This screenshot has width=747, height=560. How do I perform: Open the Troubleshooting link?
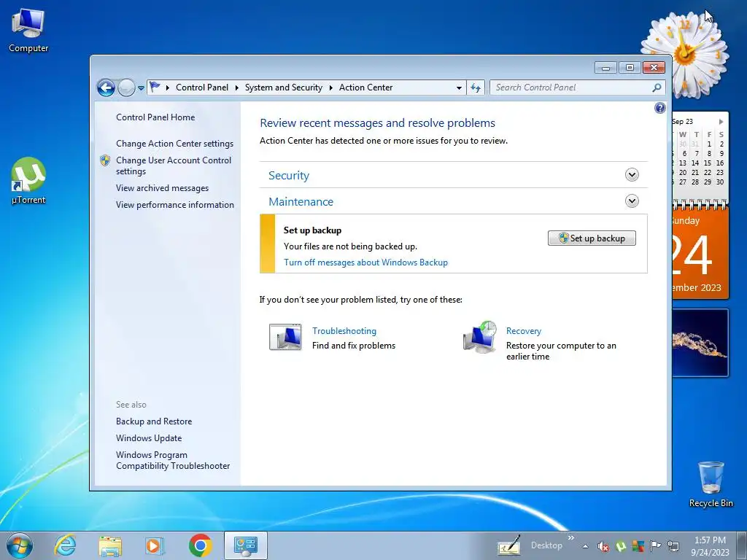click(344, 331)
